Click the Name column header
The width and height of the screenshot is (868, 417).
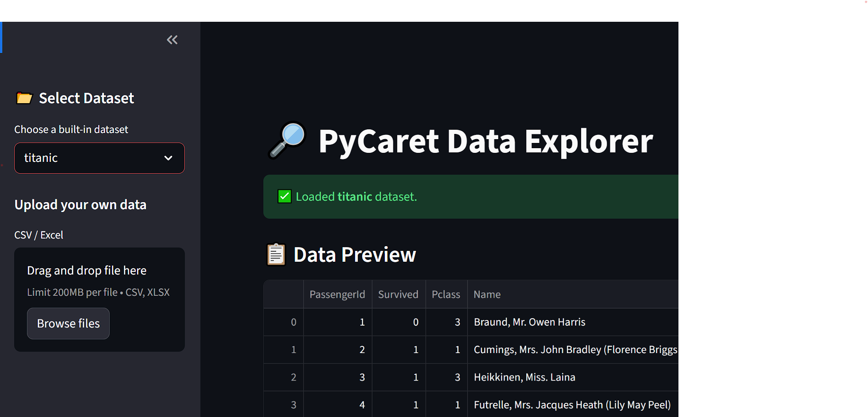pos(487,294)
